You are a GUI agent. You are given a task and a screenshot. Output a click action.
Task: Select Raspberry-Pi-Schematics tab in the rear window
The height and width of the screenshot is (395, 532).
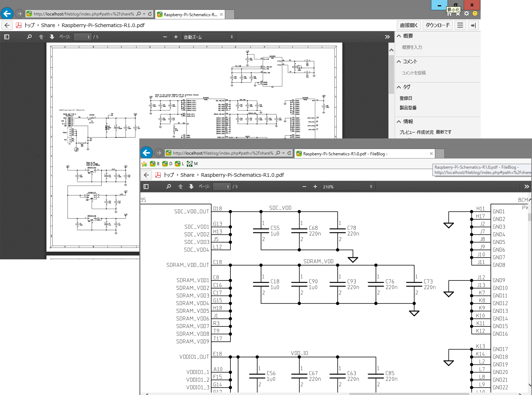[190, 14]
